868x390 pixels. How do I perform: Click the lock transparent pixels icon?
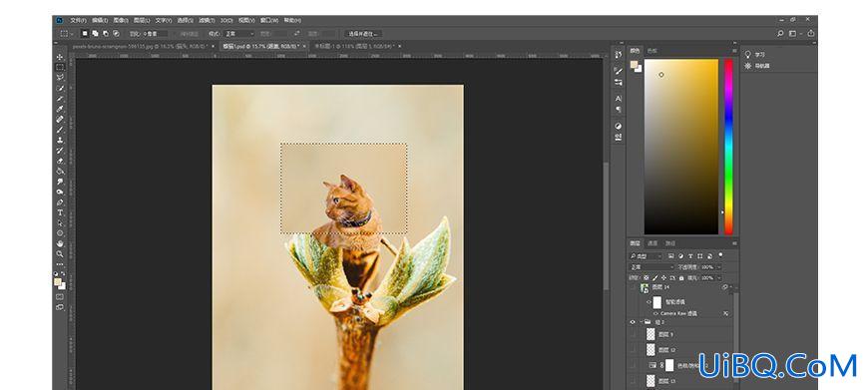[647, 277]
